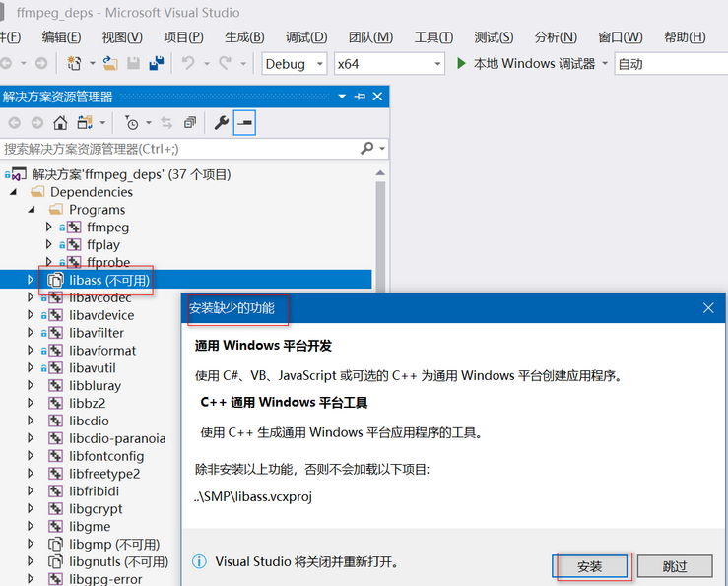Click the Collapse All icon in Solution Explorer
This screenshot has width=728, height=586.
pos(190,123)
